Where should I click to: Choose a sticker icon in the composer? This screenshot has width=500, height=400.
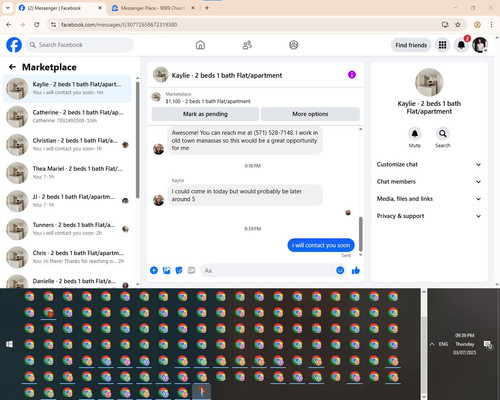click(x=179, y=270)
